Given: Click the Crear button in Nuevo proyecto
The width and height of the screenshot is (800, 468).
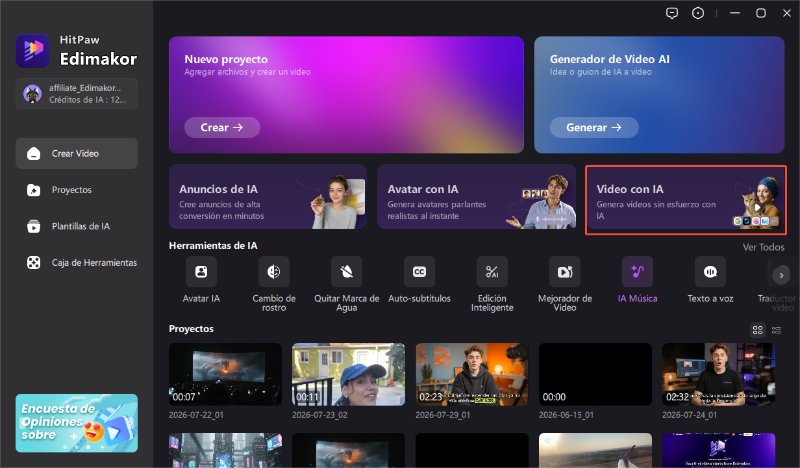Looking at the screenshot, I should [222, 128].
